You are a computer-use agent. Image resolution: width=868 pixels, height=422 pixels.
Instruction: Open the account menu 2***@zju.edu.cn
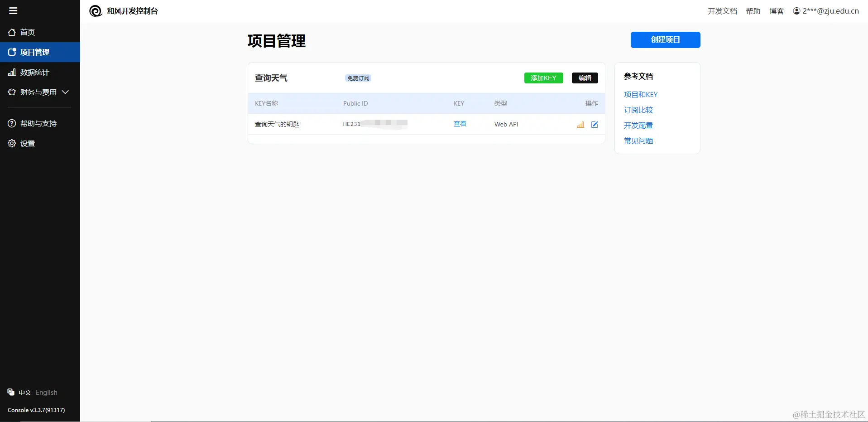point(826,11)
